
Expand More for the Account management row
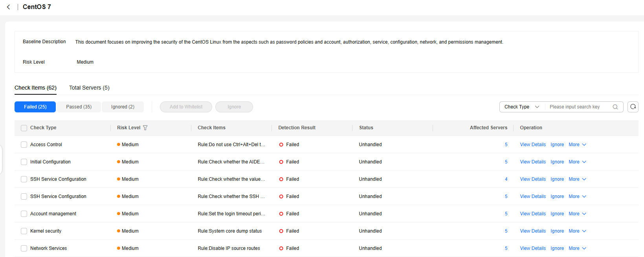pyautogui.click(x=577, y=214)
